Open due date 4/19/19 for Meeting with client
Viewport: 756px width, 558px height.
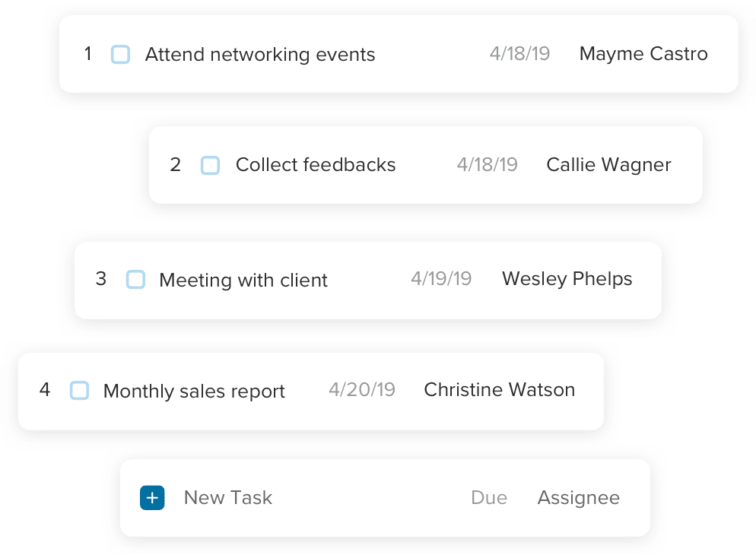441,279
